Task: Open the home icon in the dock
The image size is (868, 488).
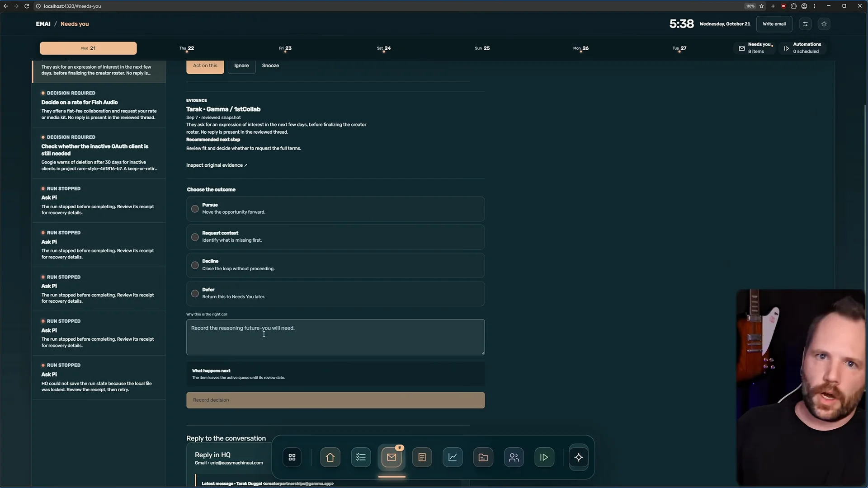Action: click(x=330, y=457)
